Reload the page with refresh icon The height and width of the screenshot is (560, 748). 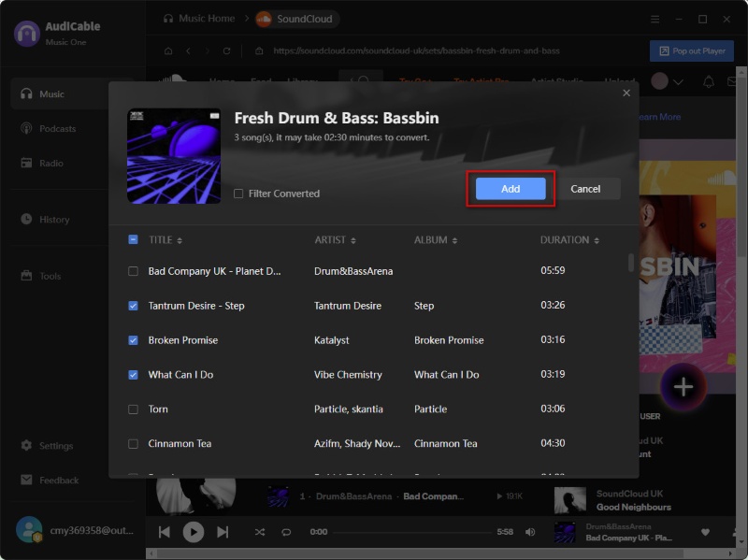(x=226, y=51)
